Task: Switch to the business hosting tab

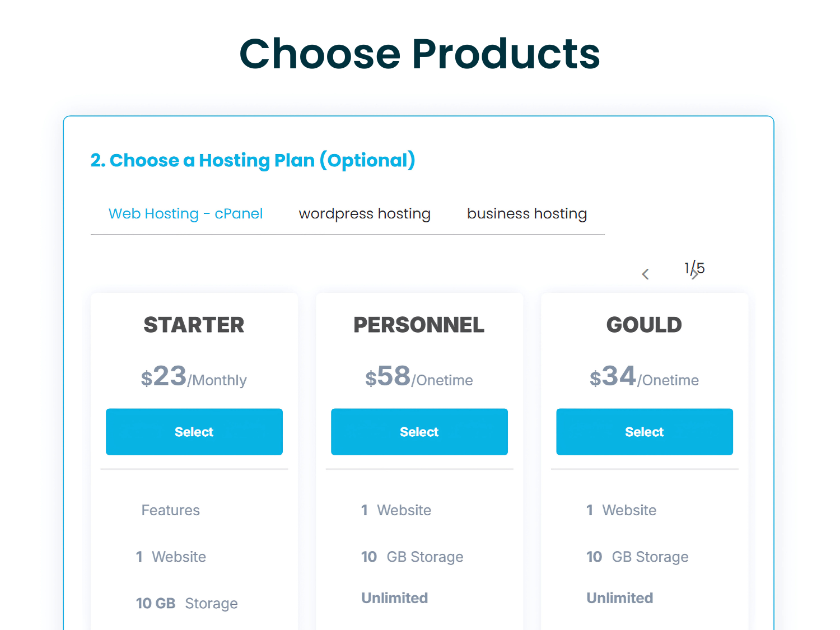Action: pyautogui.click(x=527, y=213)
